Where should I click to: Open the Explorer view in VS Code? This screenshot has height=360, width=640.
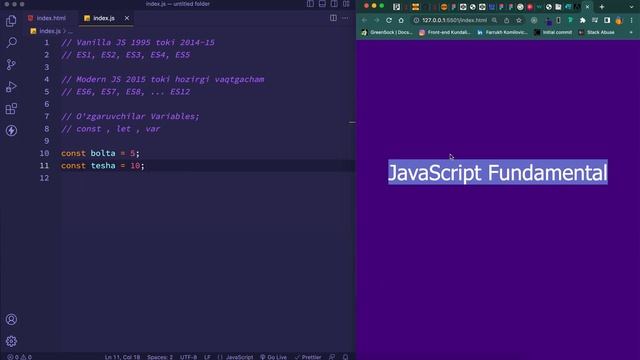coord(11,21)
